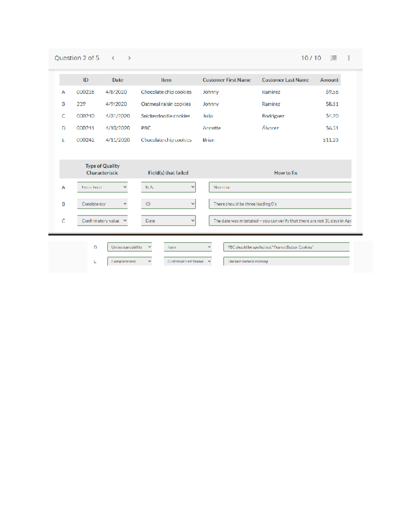Open row C 'Date' field dropdown
Viewport: 411px width, 532px height.
click(168, 221)
